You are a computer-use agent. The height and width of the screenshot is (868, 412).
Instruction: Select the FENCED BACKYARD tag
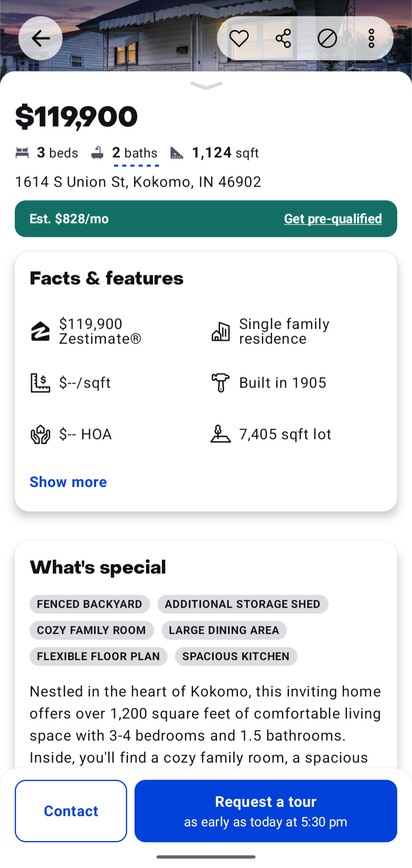click(90, 604)
